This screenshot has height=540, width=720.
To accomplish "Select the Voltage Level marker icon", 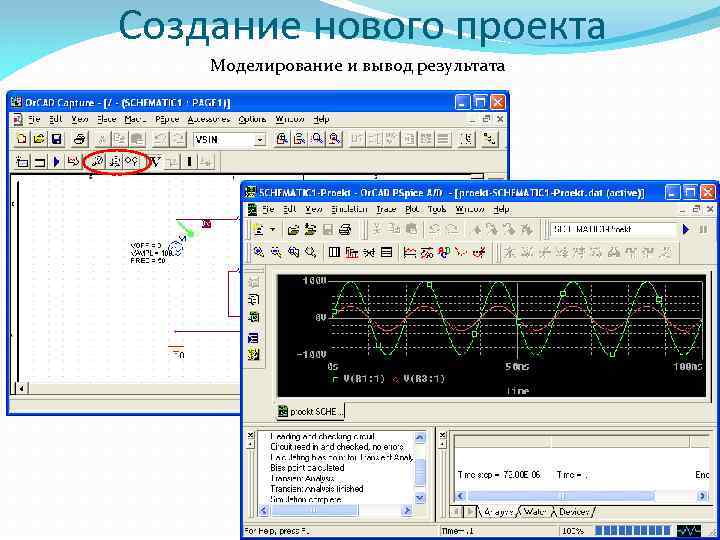I will 97,161.
